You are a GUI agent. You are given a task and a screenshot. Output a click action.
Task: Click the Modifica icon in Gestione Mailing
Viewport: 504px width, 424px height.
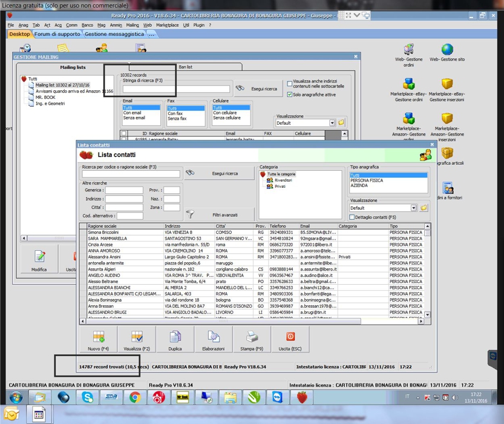(39, 256)
